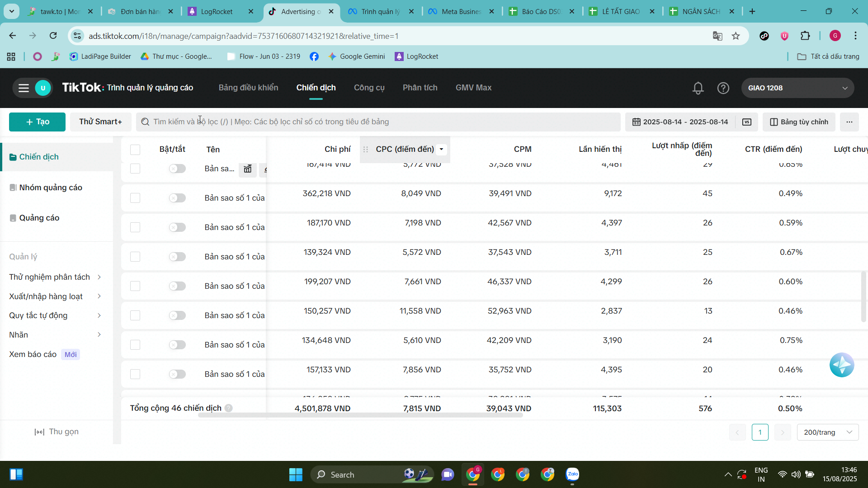Open Chrome three-dot menu
The height and width of the screenshot is (488, 868).
856,36
